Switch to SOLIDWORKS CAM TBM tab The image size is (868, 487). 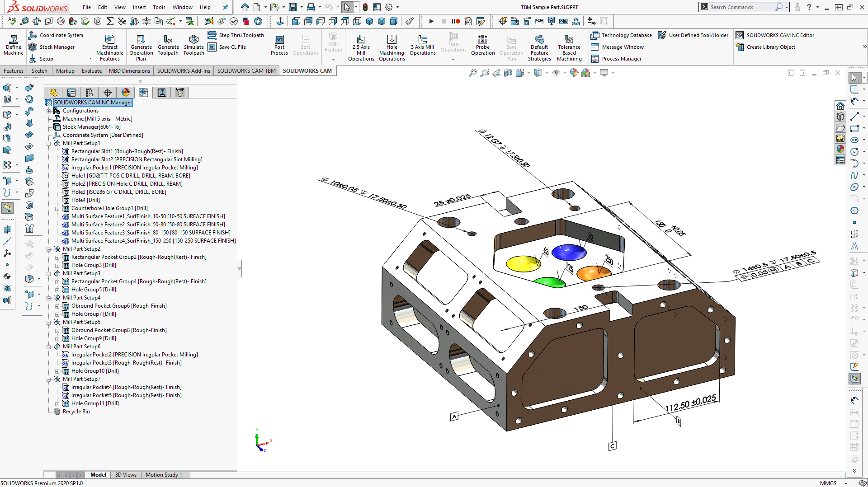(x=246, y=71)
